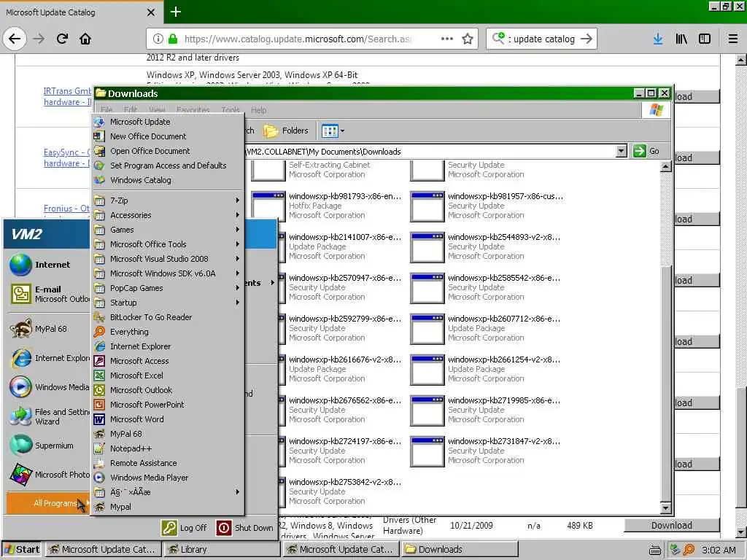Open the Explorer address bar dropdown

pyautogui.click(x=622, y=152)
